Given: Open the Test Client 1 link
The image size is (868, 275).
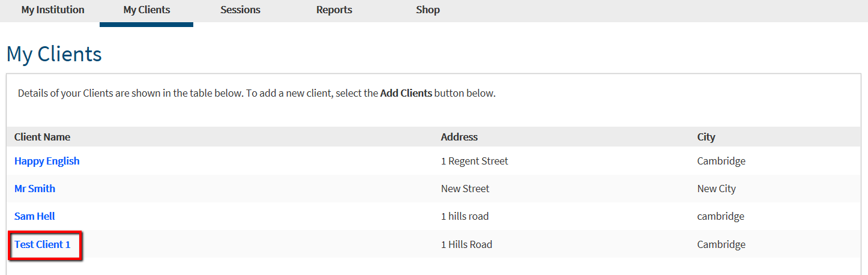Looking at the screenshot, I should point(43,244).
